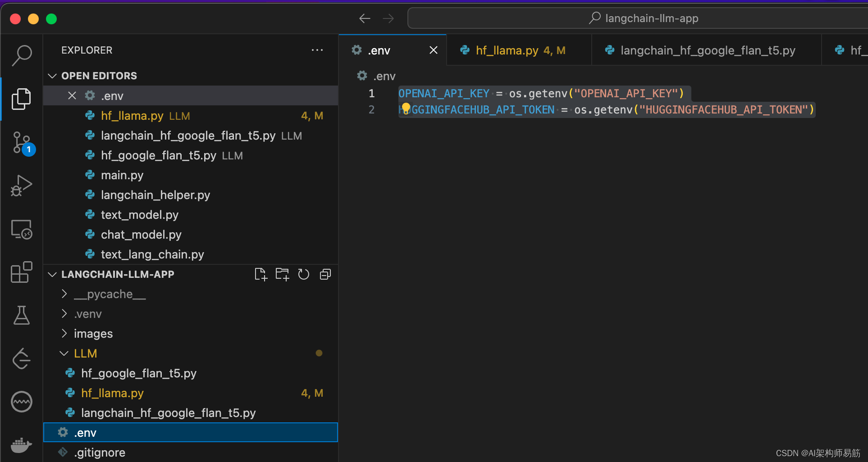
Task: Refresh the explorer file tree
Action: pos(304,274)
